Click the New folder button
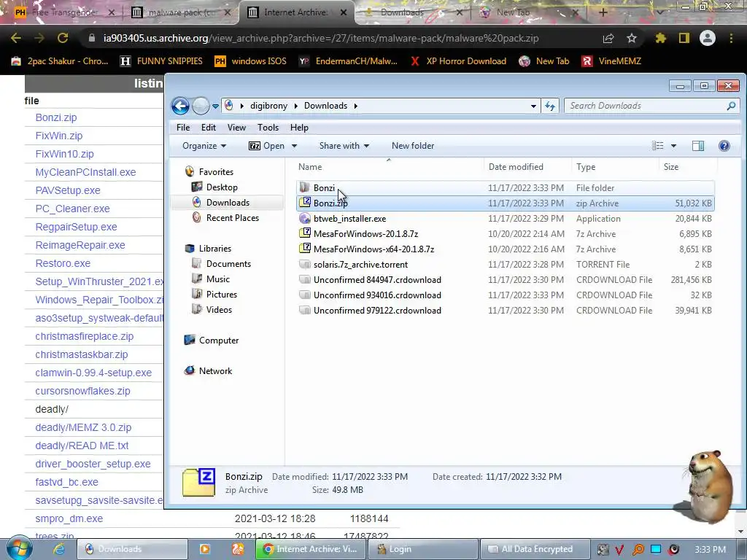 (413, 146)
